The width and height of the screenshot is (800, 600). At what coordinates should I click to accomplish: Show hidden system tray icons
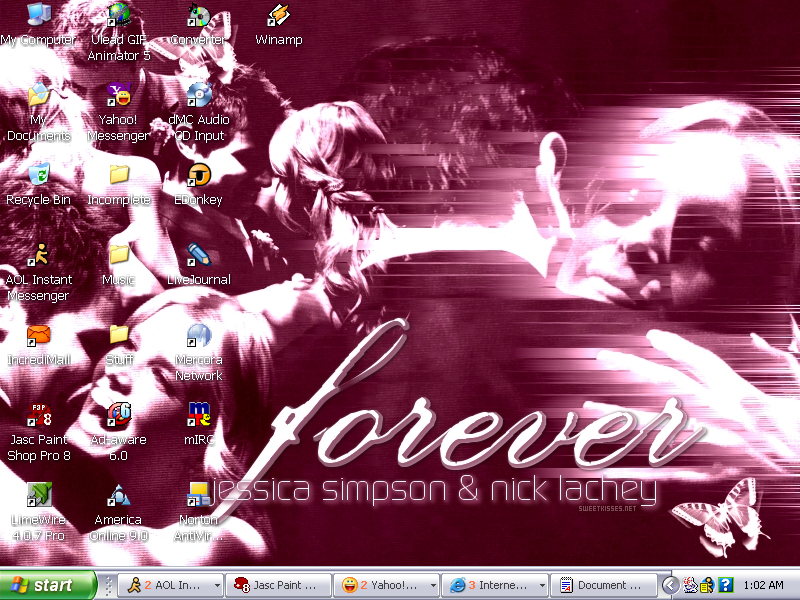[670, 585]
